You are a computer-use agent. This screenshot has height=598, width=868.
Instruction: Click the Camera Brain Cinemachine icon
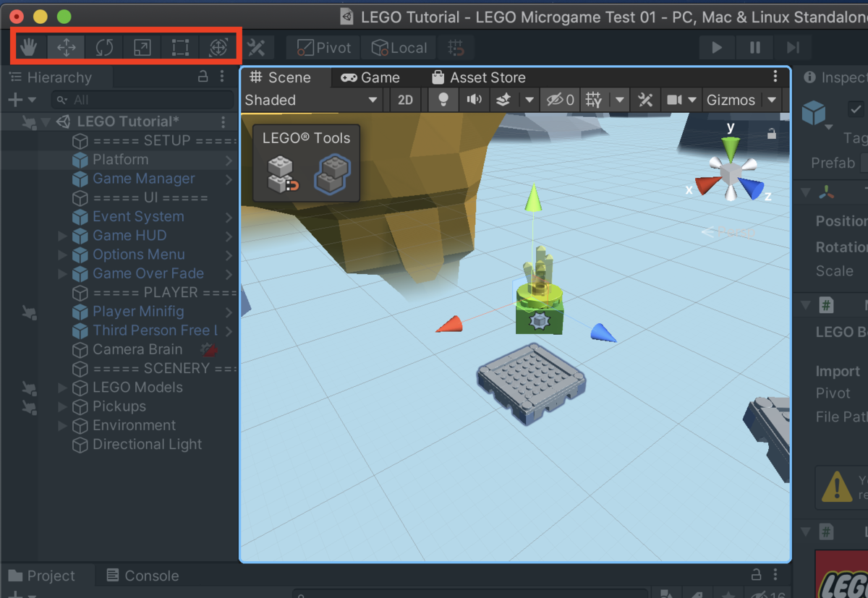[210, 350]
